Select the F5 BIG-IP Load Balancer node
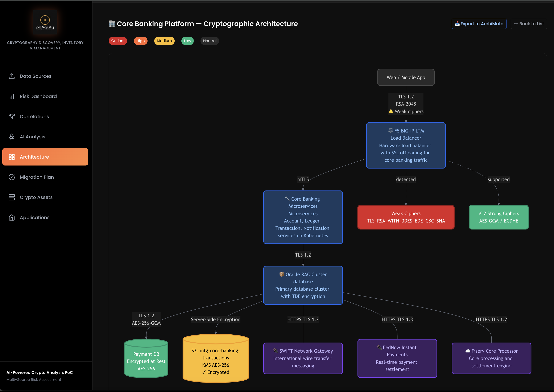The image size is (554, 392). (406, 145)
